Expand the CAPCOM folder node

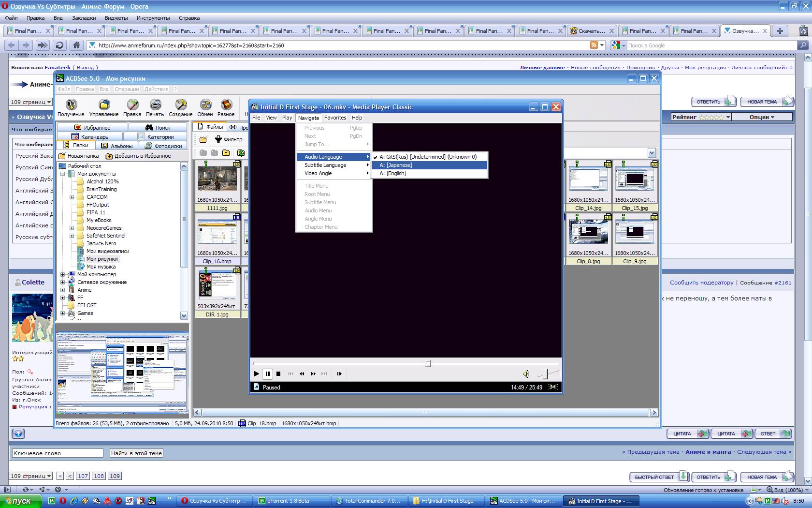pos(72,197)
